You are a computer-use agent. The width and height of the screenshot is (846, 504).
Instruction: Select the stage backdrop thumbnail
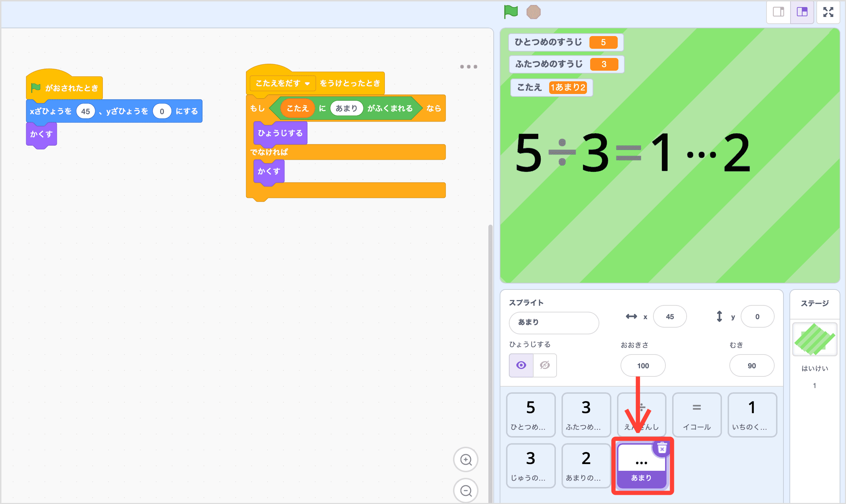pos(815,339)
